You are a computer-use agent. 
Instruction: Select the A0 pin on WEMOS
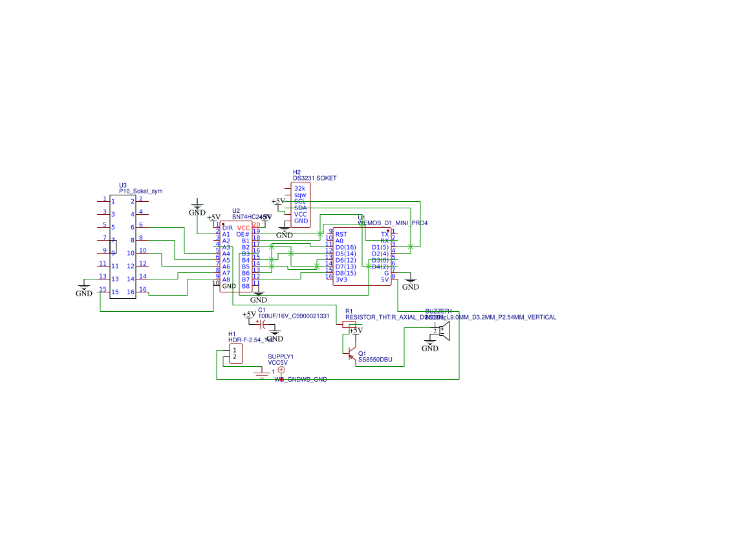point(340,241)
